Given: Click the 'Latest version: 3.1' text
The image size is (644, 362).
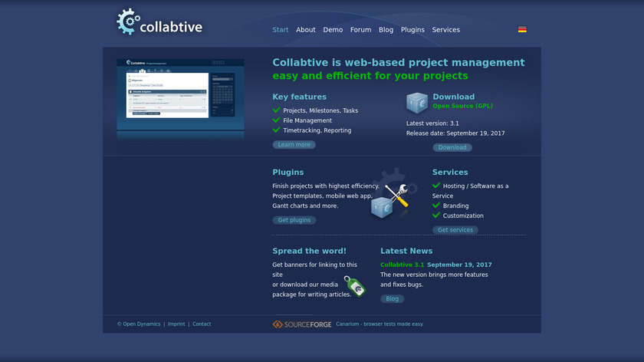Looking at the screenshot, I should (x=432, y=123).
